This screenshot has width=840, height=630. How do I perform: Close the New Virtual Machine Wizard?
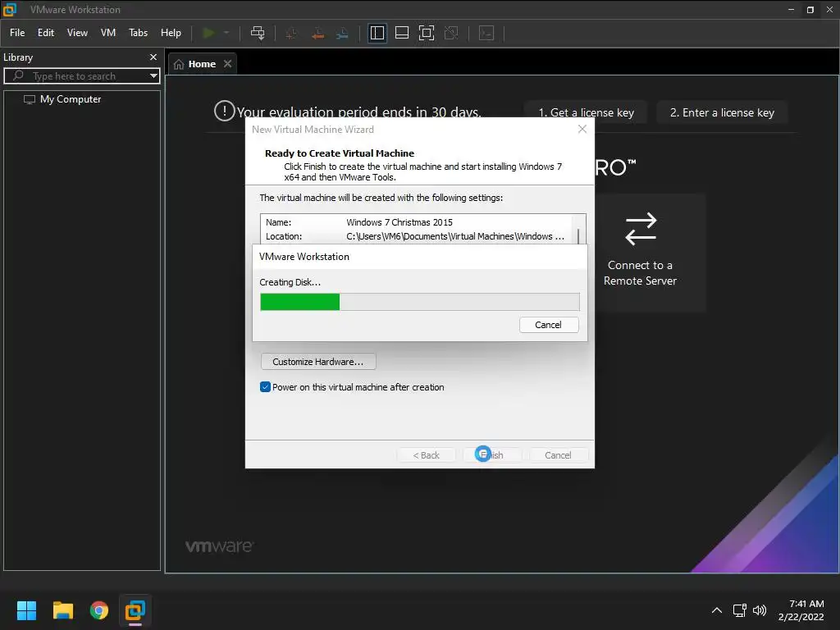(x=582, y=129)
